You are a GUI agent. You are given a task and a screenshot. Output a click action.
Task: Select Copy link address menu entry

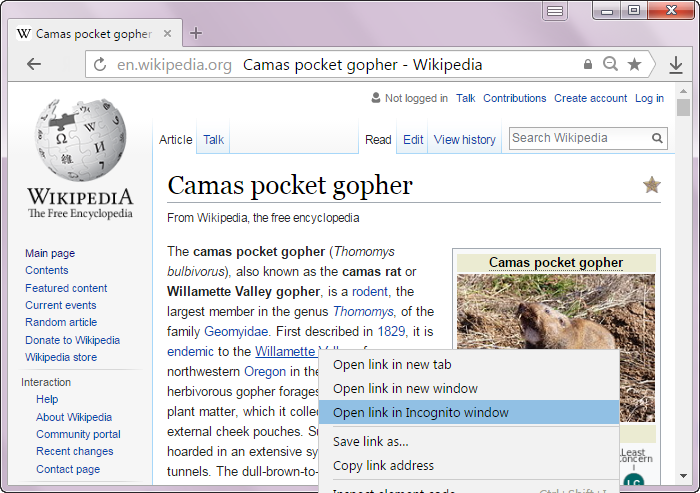pos(469,465)
